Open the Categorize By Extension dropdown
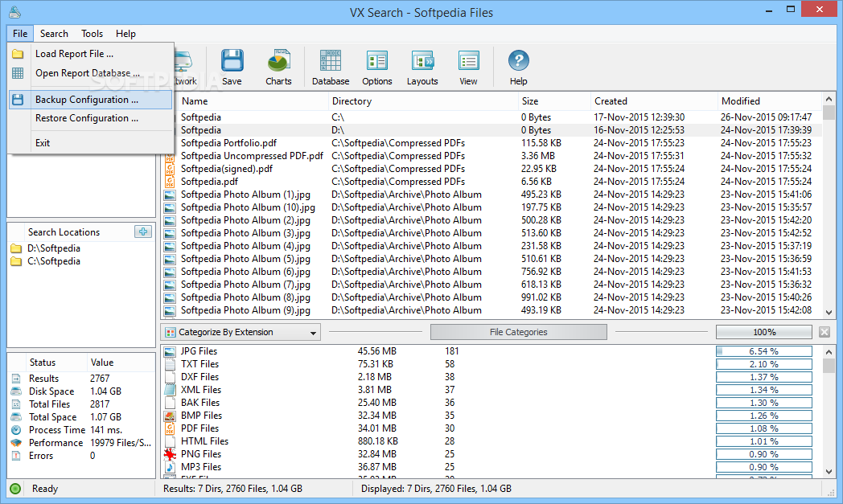The image size is (843, 504). (x=241, y=332)
